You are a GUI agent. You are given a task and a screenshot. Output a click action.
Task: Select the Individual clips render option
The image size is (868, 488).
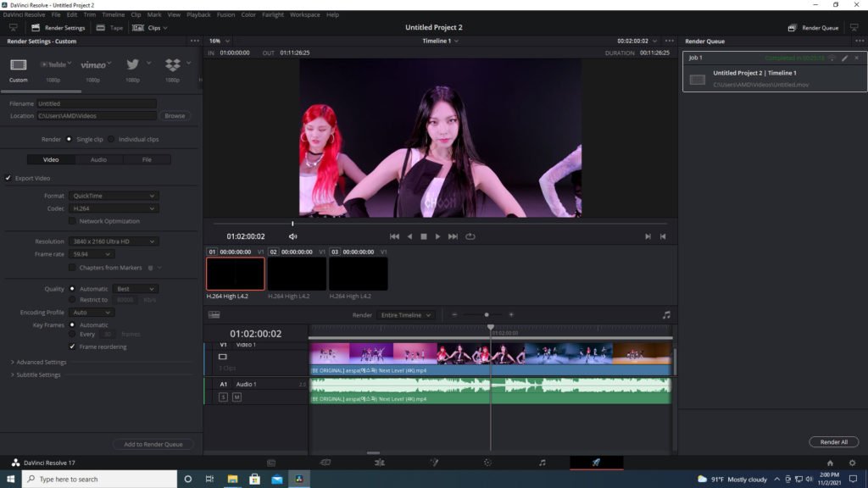(x=111, y=139)
